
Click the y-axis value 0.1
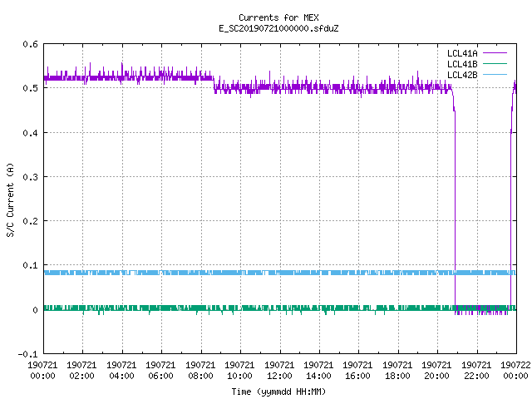pyautogui.click(x=30, y=265)
